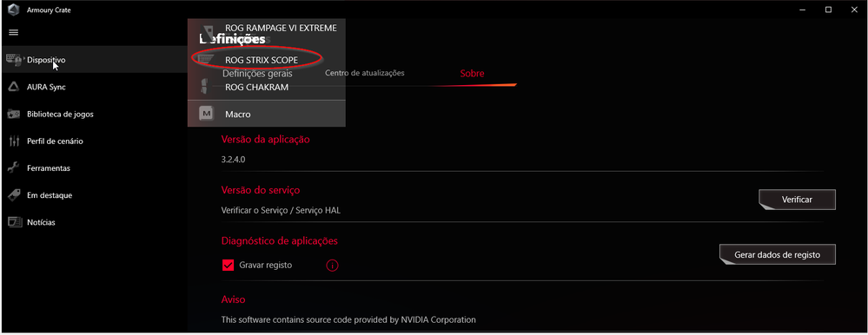Open Perfil de cenário section
The image size is (868, 335).
tap(94, 141)
